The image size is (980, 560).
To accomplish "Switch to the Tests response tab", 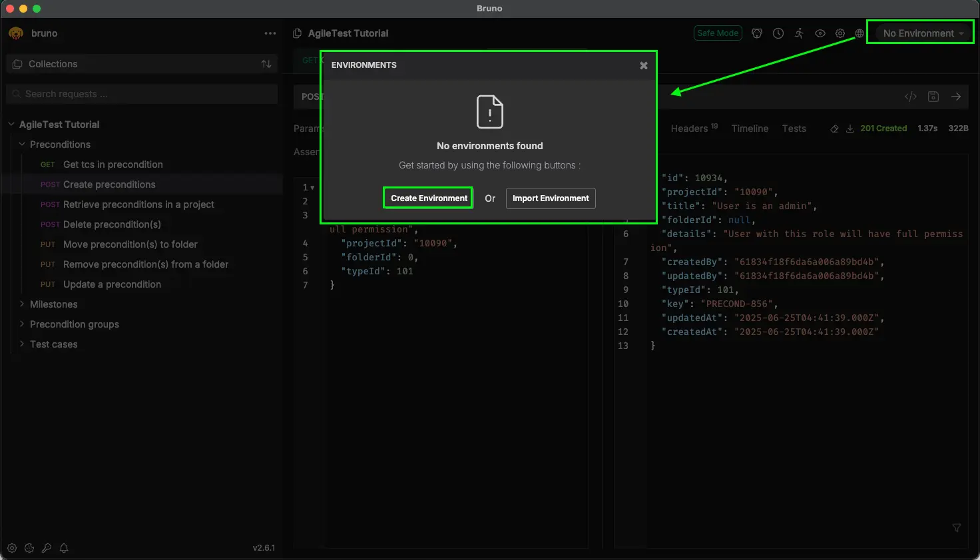I will click(794, 129).
